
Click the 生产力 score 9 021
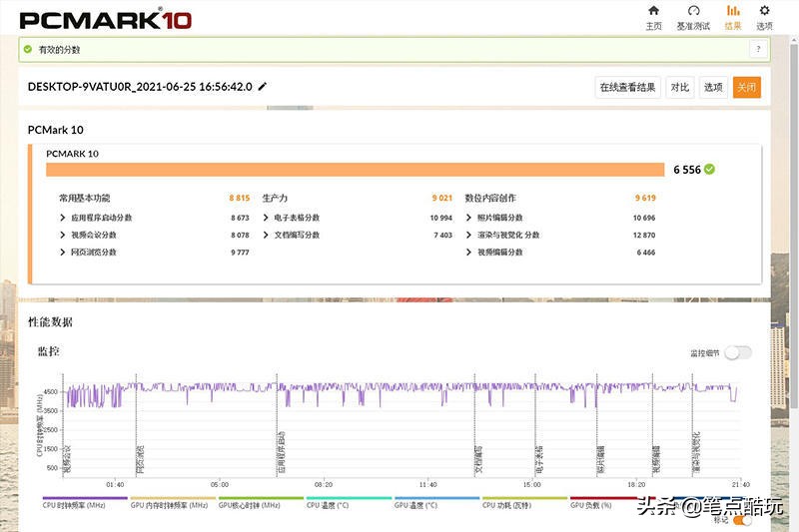coord(442,198)
